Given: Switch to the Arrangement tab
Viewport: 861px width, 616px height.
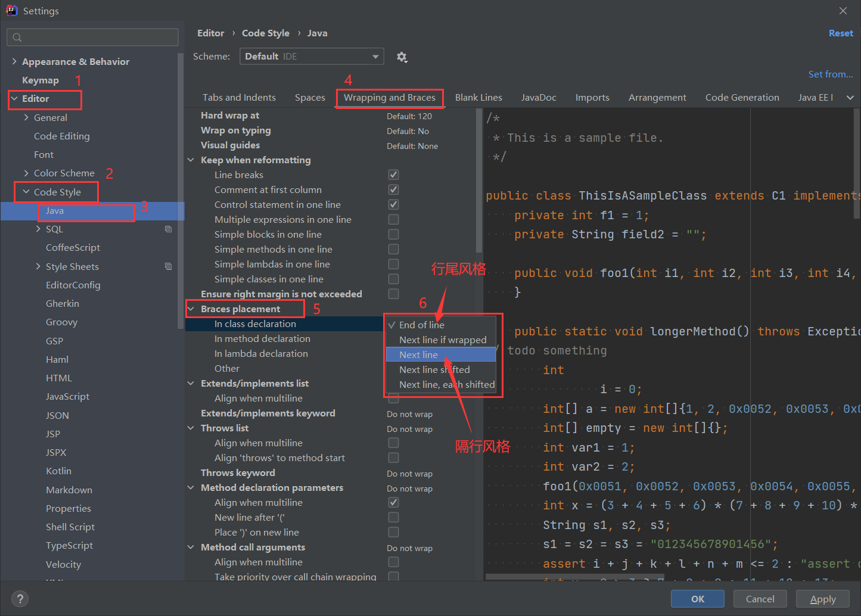Looking at the screenshot, I should 657,98.
